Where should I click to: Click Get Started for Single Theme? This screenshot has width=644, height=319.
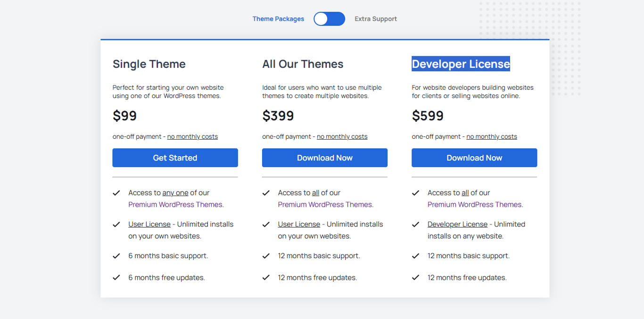tap(175, 158)
